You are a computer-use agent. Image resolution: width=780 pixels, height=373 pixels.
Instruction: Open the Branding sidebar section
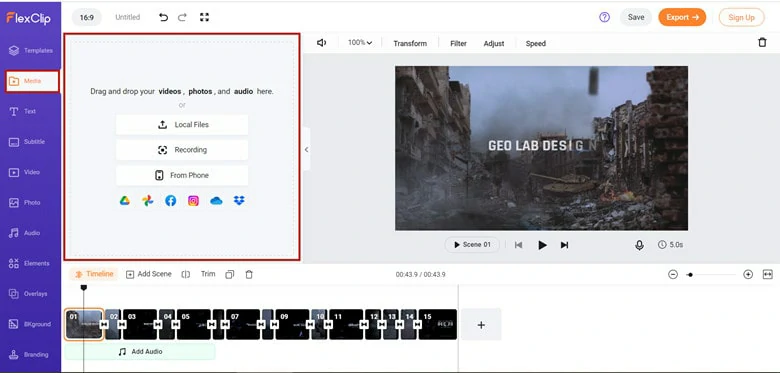point(30,355)
